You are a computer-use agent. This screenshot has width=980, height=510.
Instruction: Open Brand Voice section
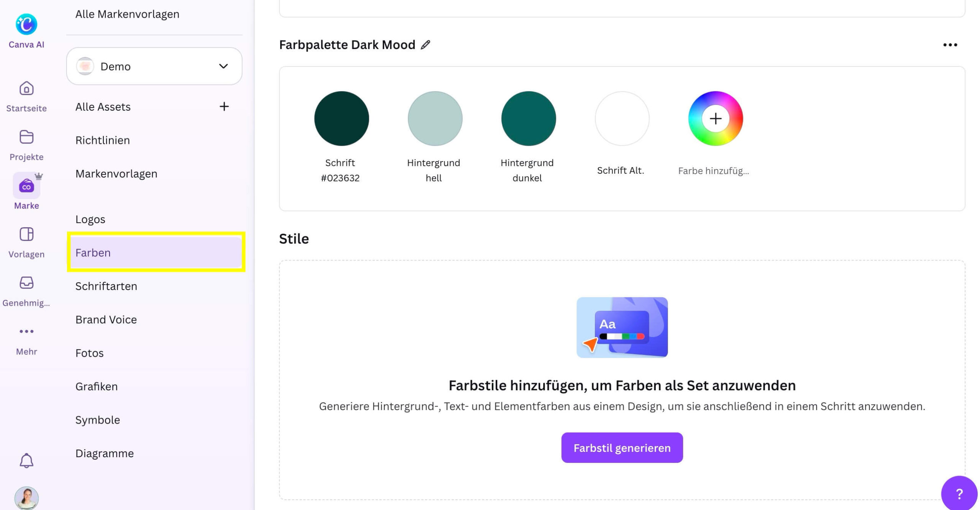[x=106, y=319]
